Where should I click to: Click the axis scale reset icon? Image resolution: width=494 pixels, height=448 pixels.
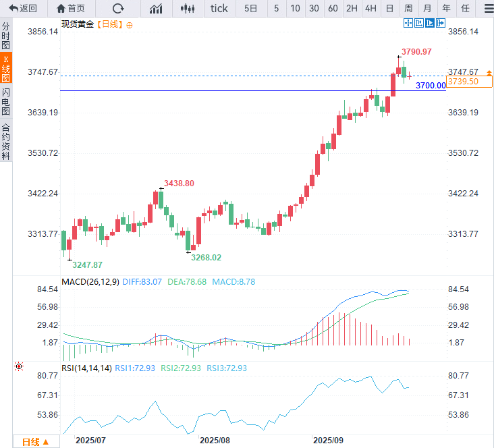(x=419, y=23)
